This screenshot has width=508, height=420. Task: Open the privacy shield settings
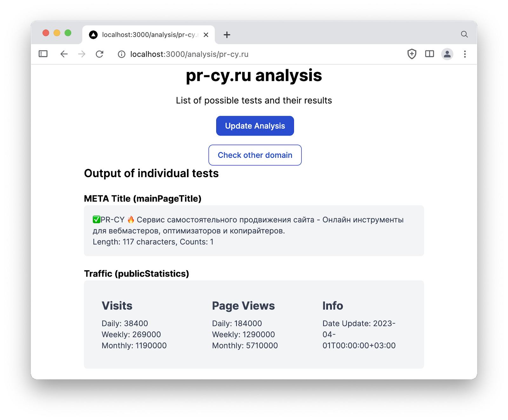click(x=411, y=54)
